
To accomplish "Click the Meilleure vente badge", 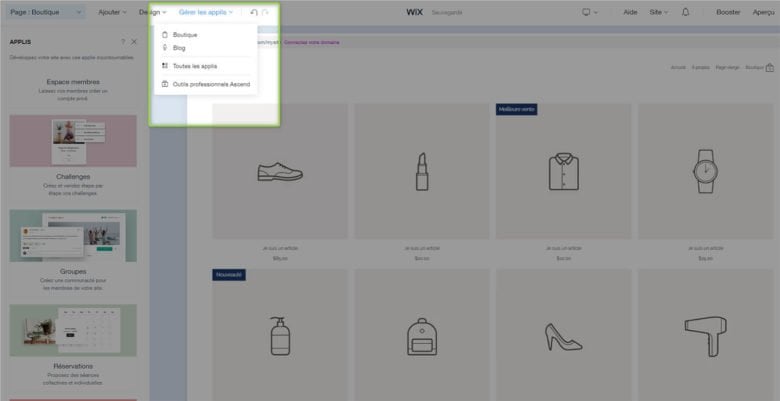I will (x=516, y=109).
